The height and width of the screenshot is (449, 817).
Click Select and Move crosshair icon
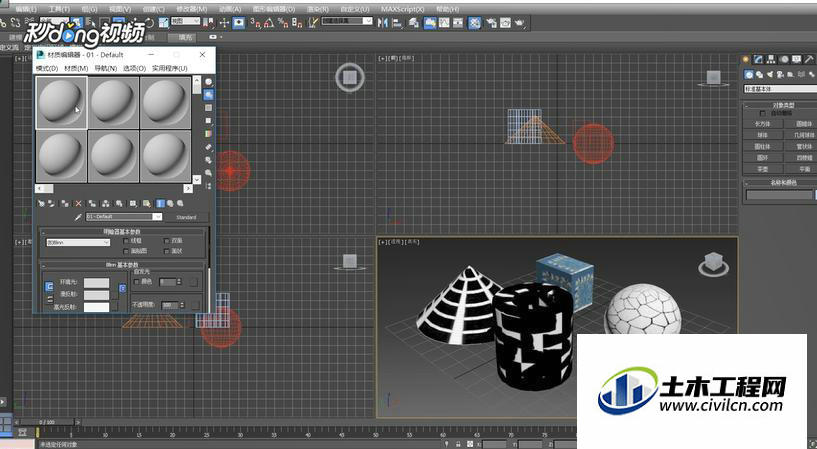225,22
